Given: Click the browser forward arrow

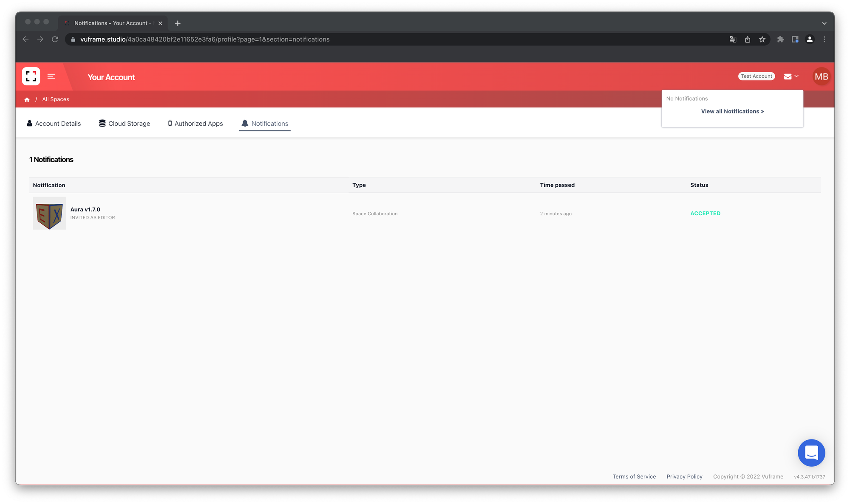Looking at the screenshot, I should point(40,39).
